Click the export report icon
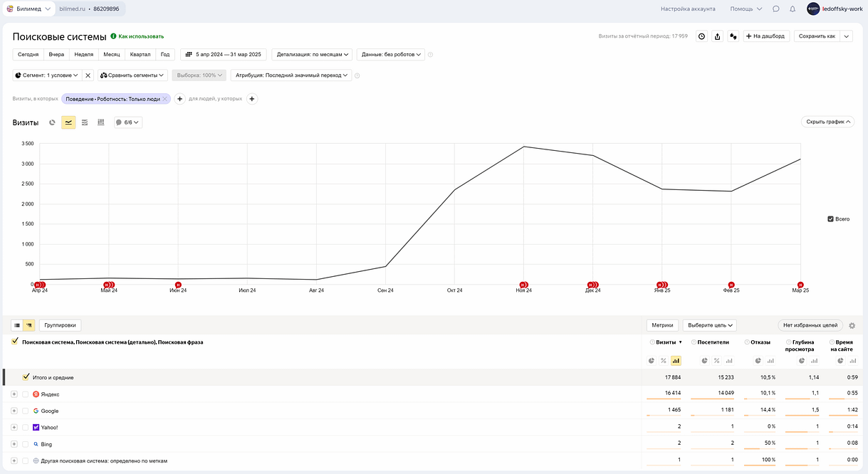Image resolution: width=868 pixels, height=474 pixels. coord(717,36)
